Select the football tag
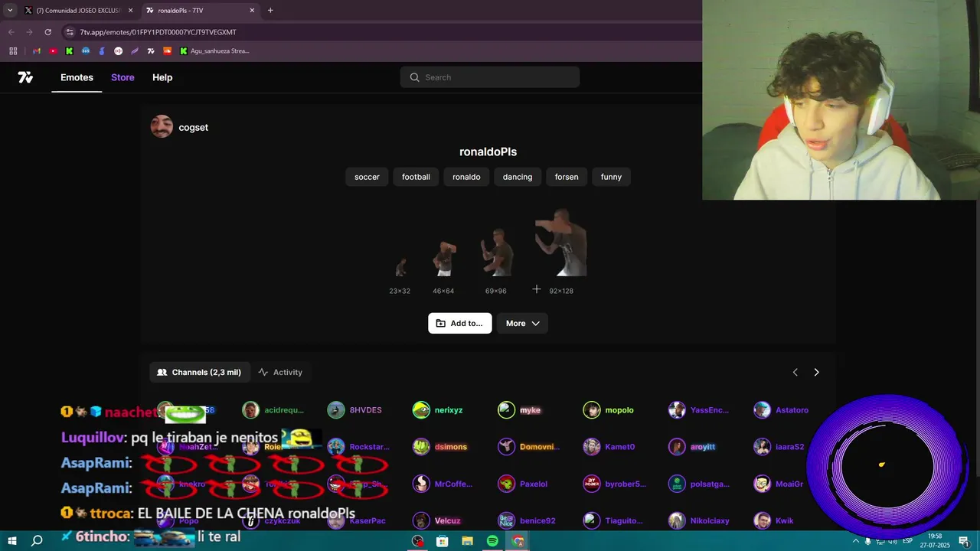Screen dimensions: 980x551 (x=416, y=177)
